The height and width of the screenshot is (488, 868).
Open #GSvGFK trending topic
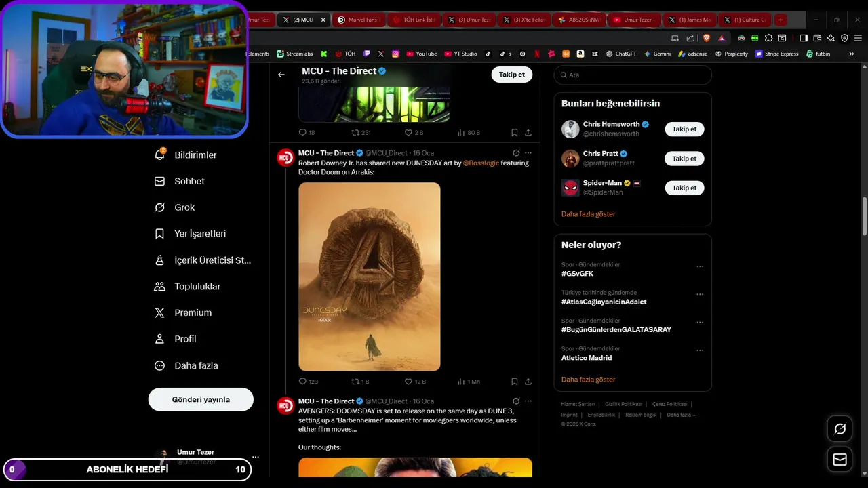[578, 274]
